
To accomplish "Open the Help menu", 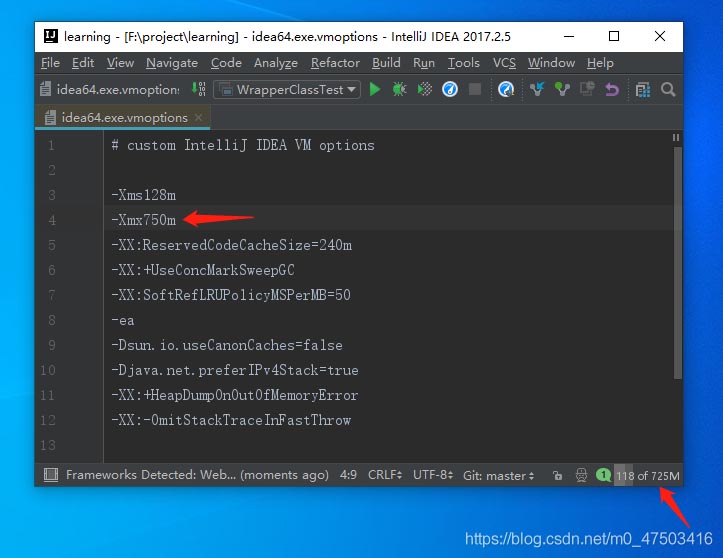I will coord(600,63).
